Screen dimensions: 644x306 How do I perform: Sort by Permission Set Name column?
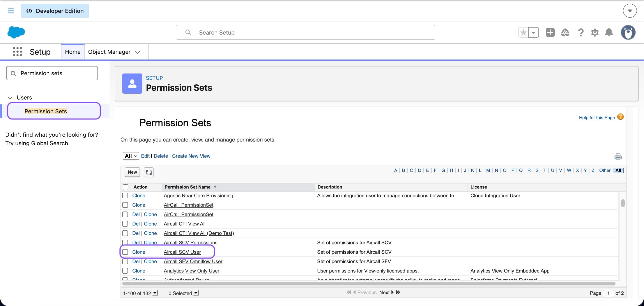pos(188,187)
